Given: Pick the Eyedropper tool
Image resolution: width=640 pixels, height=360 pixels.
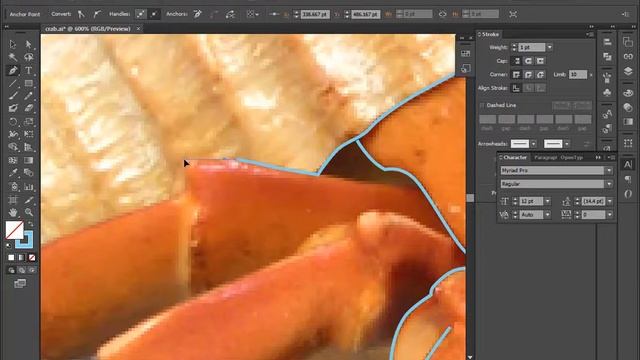Looking at the screenshot, I should click(13, 173).
